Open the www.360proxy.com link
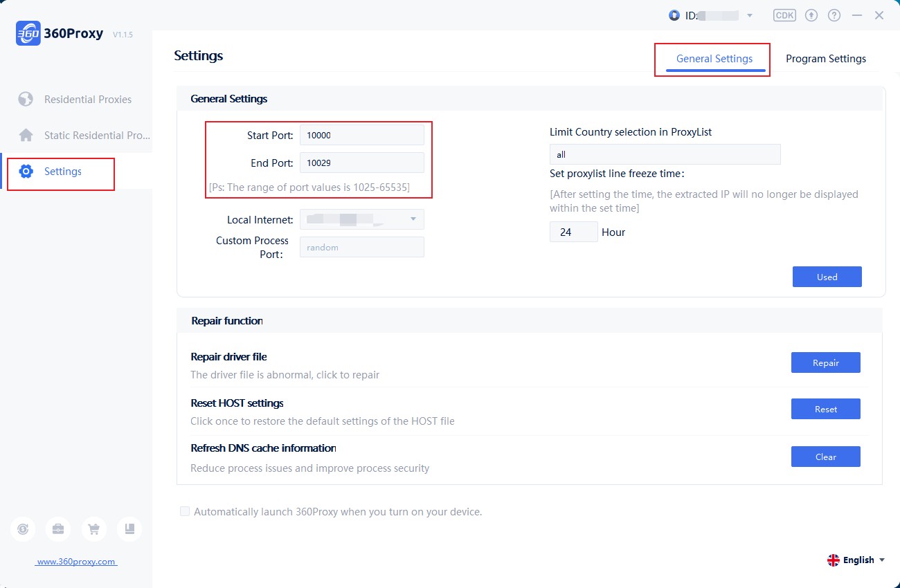Image resolution: width=900 pixels, height=588 pixels. [x=76, y=562]
